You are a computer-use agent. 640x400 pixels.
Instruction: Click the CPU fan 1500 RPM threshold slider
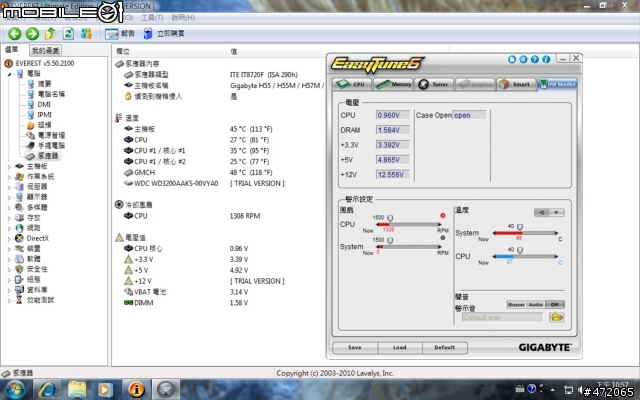[390, 218]
